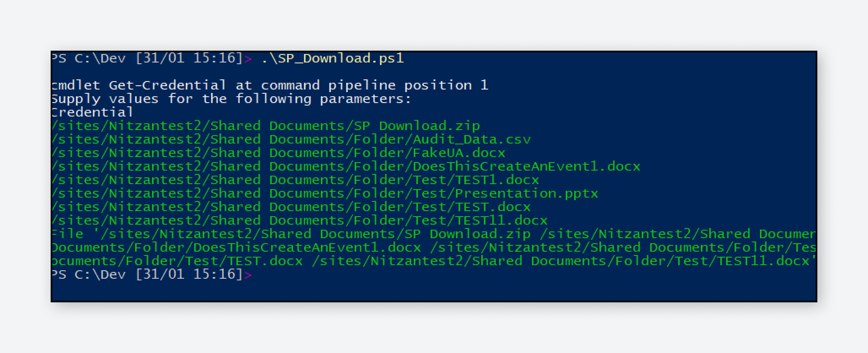Image resolution: width=868 pixels, height=353 pixels.
Task: Click the Audit_Data.csv file path
Action: 471,139
